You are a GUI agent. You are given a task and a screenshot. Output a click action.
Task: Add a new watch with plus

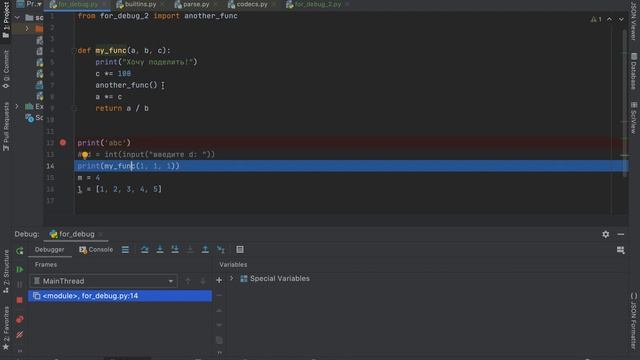219,280
